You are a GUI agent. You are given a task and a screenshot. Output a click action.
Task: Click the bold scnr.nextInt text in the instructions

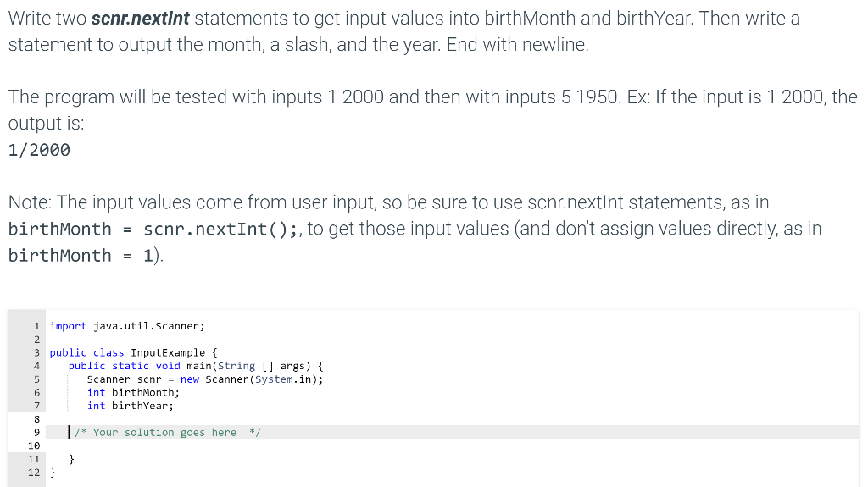coord(140,19)
